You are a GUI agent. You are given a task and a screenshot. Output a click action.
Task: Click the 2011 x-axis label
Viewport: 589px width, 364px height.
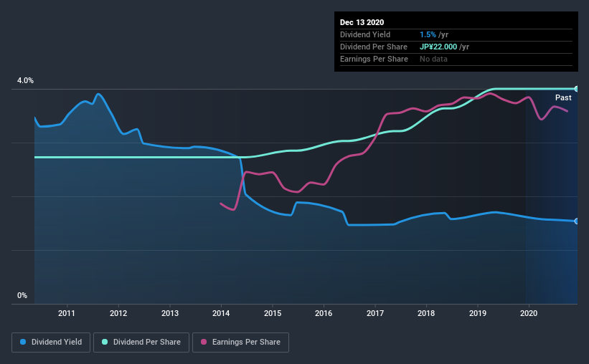67,313
